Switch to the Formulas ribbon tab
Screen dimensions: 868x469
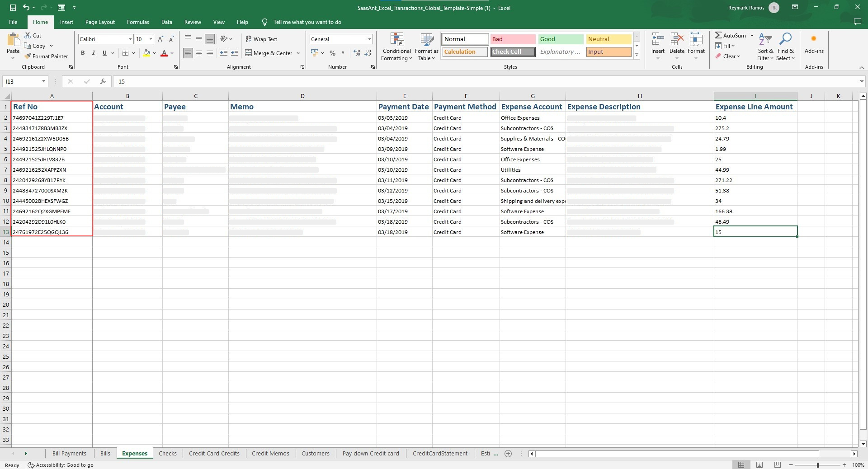[x=138, y=22]
